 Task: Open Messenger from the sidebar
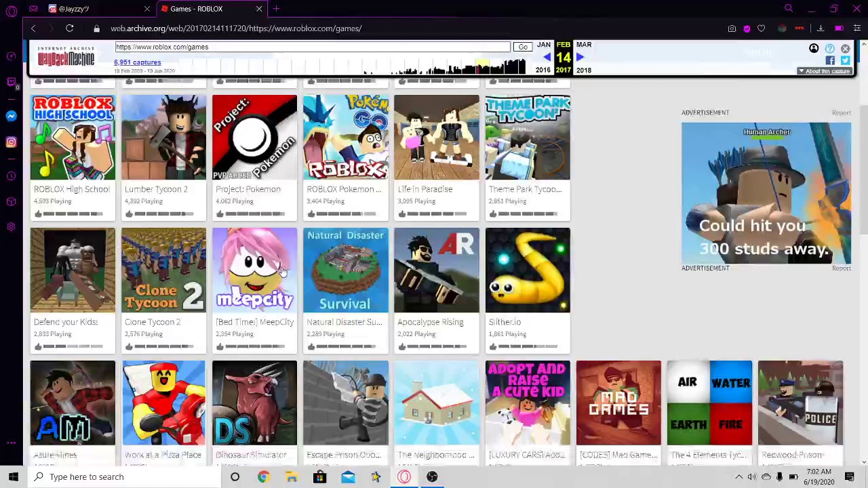coord(11,116)
